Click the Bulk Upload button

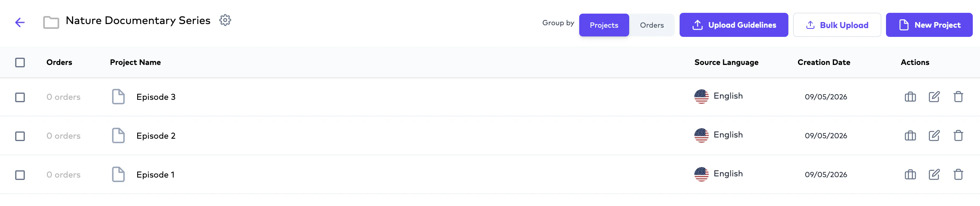pyautogui.click(x=837, y=25)
